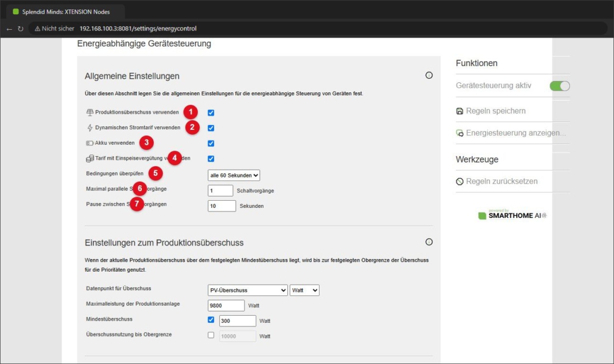Viewport: 614px width, 364px height.
Task: Click the Pause zwischen Schaltvorgängen seconds field
Action: tap(222, 206)
